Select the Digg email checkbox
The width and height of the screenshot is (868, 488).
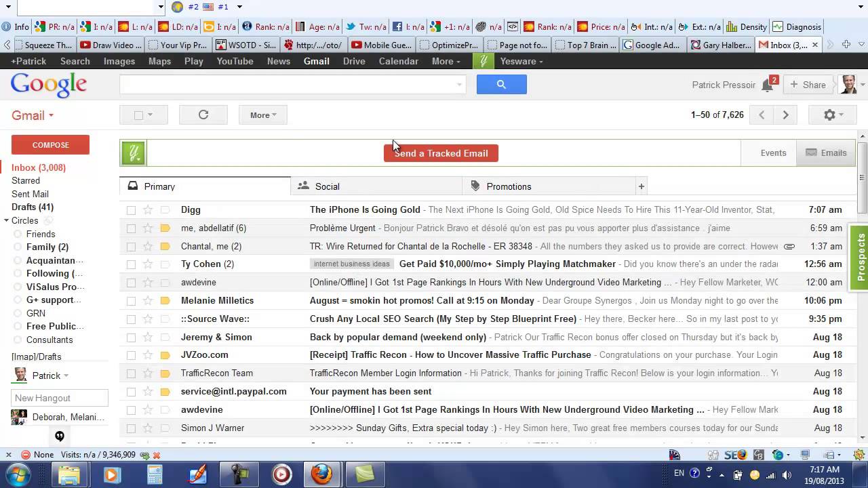pyautogui.click(x=131, y=210)
